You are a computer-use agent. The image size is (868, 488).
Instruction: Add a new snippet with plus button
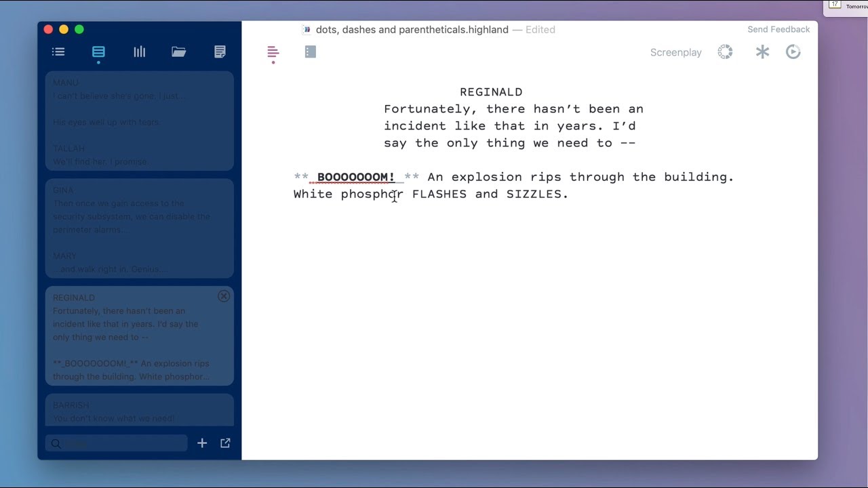202,443
